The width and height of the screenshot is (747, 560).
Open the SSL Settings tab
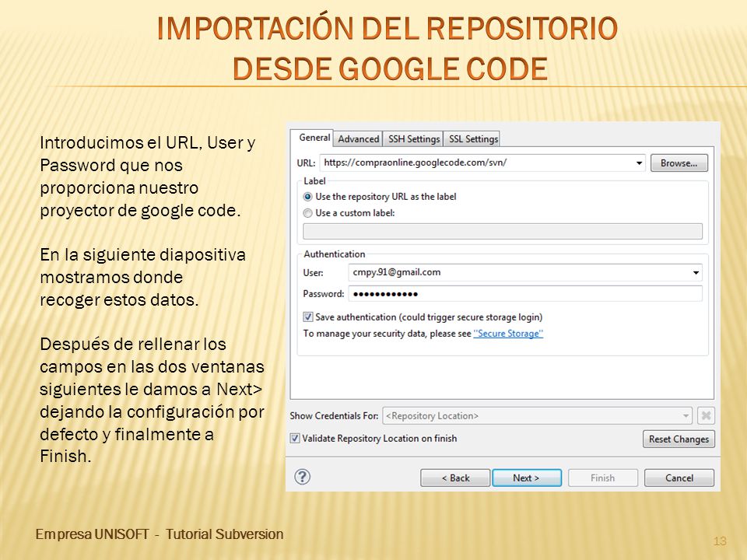pos(473,139)
